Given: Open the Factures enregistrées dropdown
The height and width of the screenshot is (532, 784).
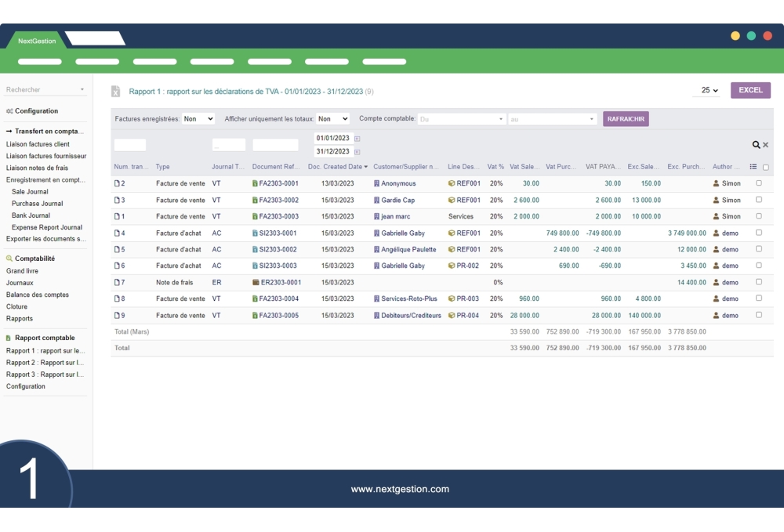Looking at the screenshot, I should (198, 119).
